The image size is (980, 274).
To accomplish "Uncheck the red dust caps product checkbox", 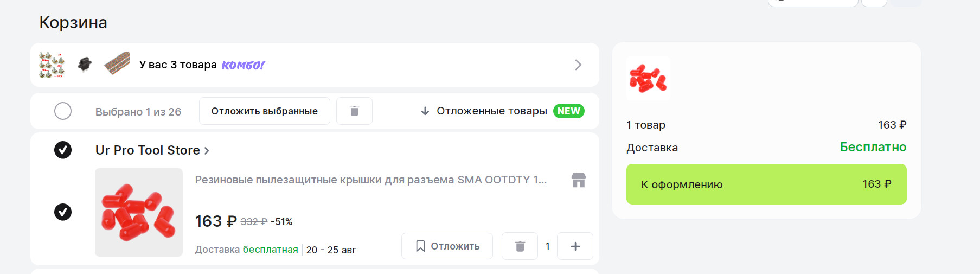I will click(x=63, y=212).
